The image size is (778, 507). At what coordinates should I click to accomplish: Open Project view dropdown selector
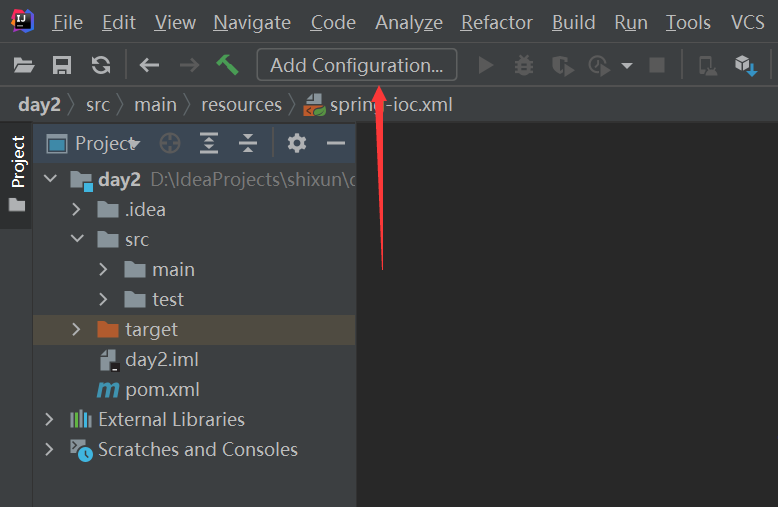coord(107,143)
